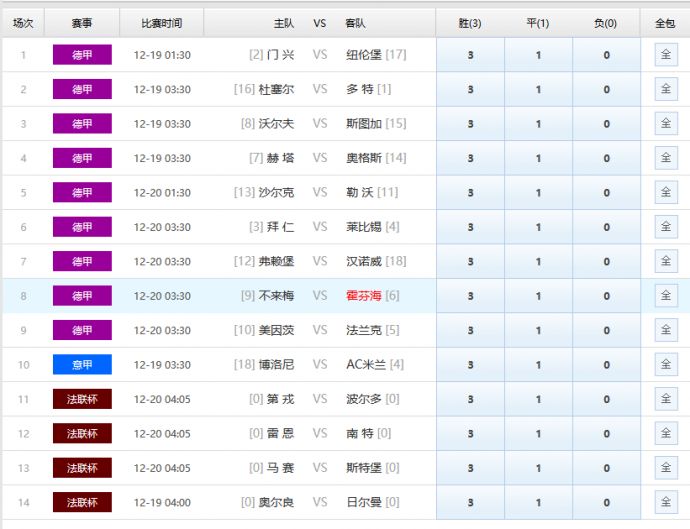Click 意甲 league tag in match 10 row
690x529 pixels.
pos(82,364)
